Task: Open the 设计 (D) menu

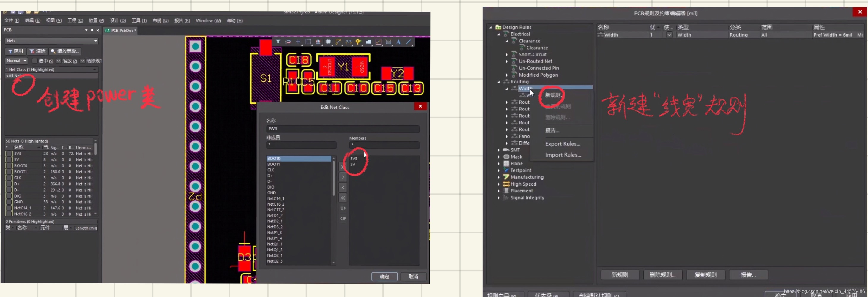Action: click(x=118, y=20)
